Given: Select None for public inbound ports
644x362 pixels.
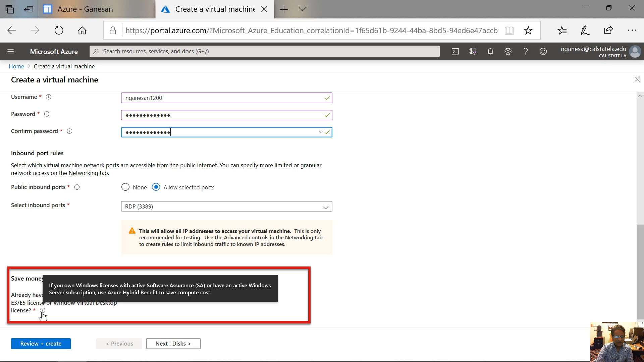Looking at the screenshot, I should click(x=125, y=187).
